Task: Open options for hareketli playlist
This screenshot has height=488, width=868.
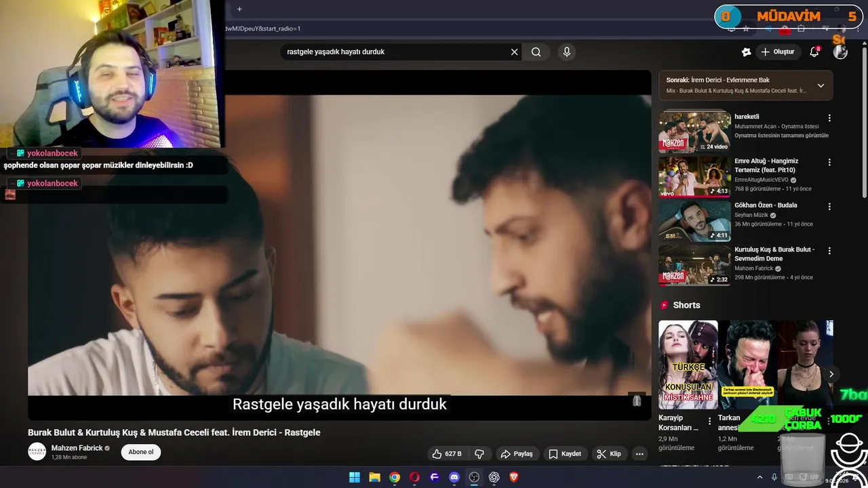Action: click(829, 118)
